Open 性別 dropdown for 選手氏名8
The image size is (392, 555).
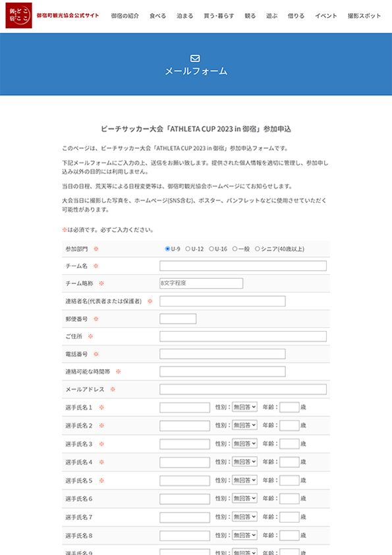pos(244,535)
